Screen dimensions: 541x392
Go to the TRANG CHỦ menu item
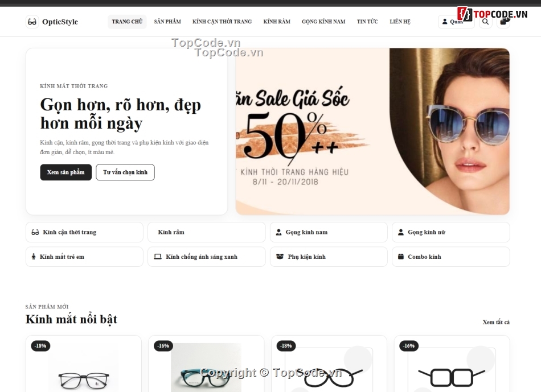pos(127,22)
